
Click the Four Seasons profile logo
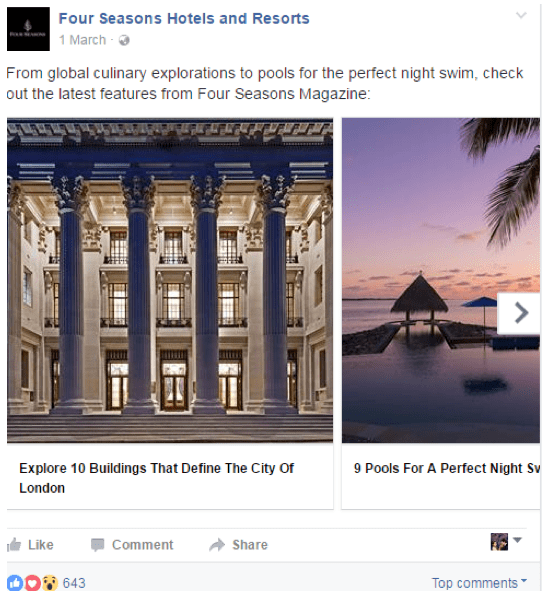point(28,29)
